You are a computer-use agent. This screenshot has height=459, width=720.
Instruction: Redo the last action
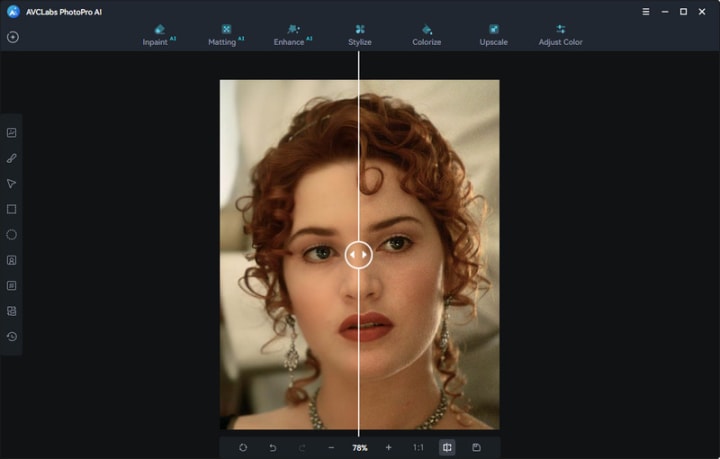click(302, 447)
